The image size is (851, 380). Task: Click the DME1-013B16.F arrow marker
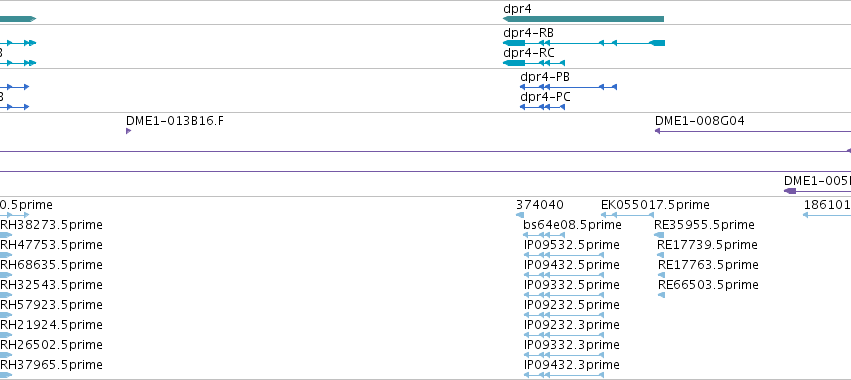(129, 131)
